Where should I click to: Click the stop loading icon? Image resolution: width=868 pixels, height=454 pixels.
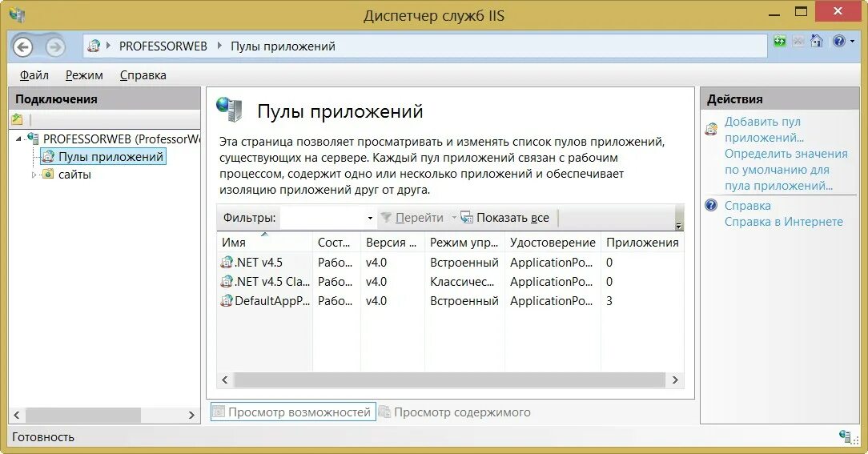pyautogui.click(x=798, y=41)
